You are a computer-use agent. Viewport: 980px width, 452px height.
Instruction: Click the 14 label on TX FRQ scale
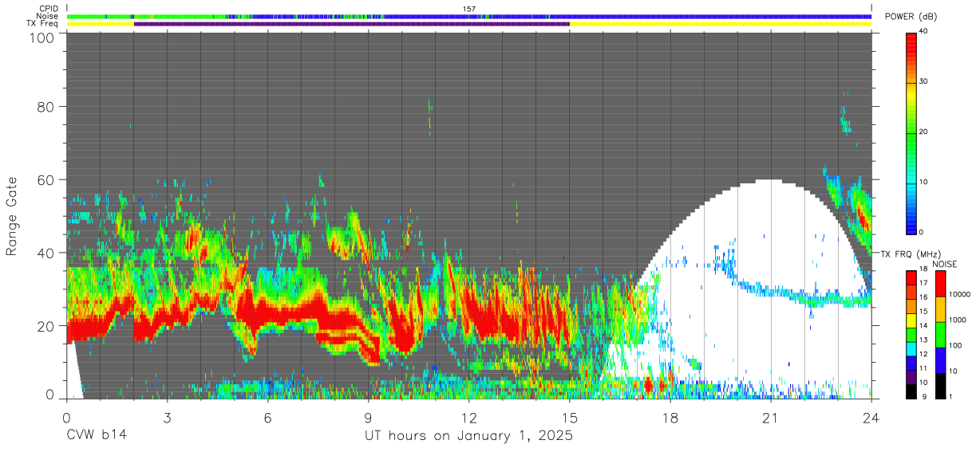(x=923, y=327)
